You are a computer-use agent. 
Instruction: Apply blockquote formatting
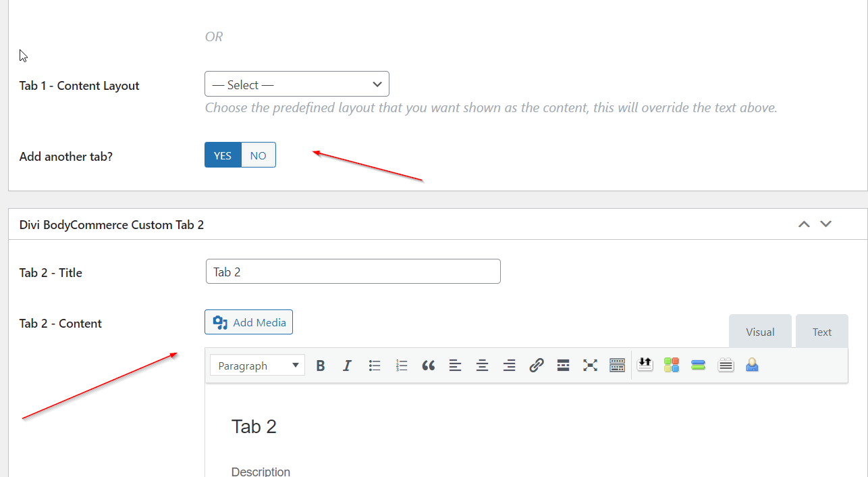(429, 366)
